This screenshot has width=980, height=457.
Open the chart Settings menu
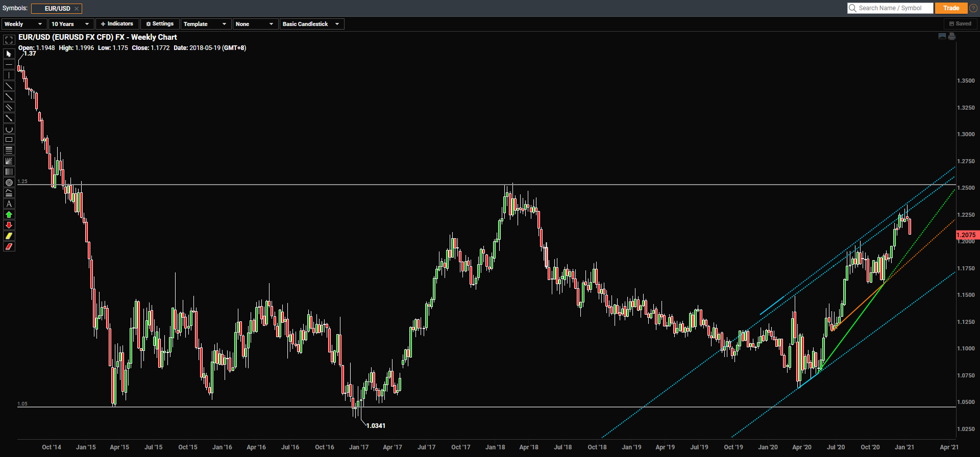160,24
